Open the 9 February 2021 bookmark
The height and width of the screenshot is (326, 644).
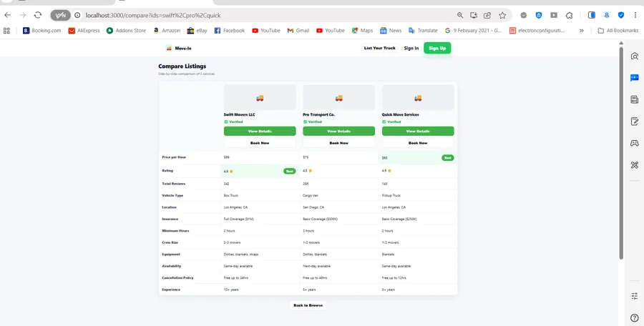tap(473, 30)
